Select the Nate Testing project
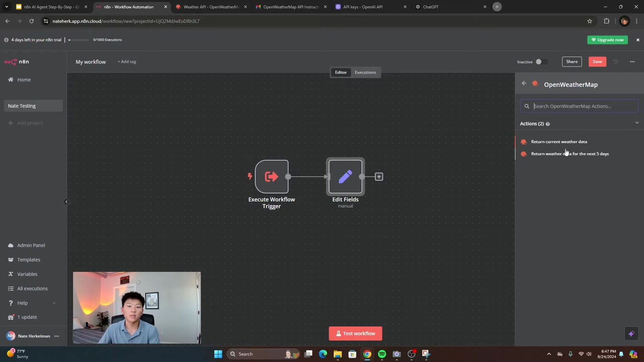 (33, 106)
